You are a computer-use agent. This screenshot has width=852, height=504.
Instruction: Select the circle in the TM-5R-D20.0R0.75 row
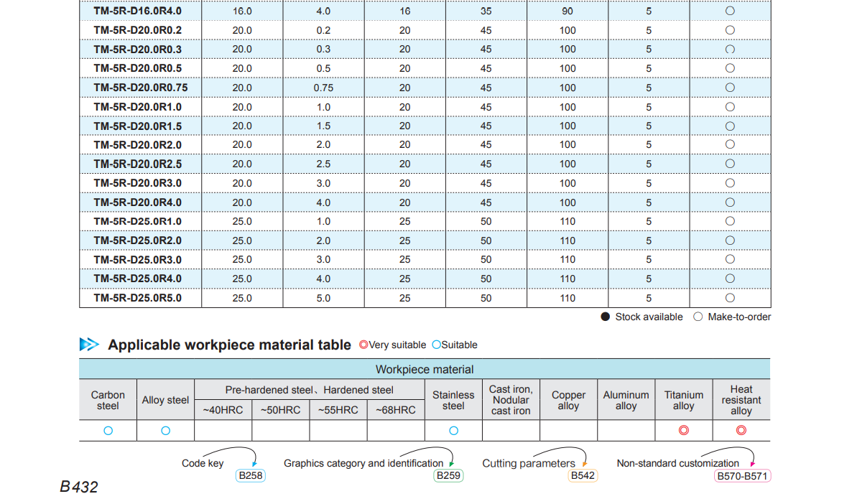(x=730, y=88)
